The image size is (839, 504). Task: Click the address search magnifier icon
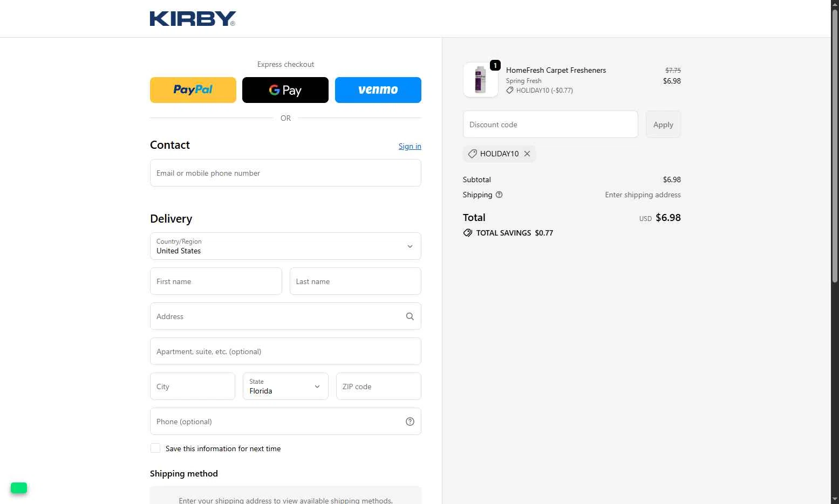(410, 316)
